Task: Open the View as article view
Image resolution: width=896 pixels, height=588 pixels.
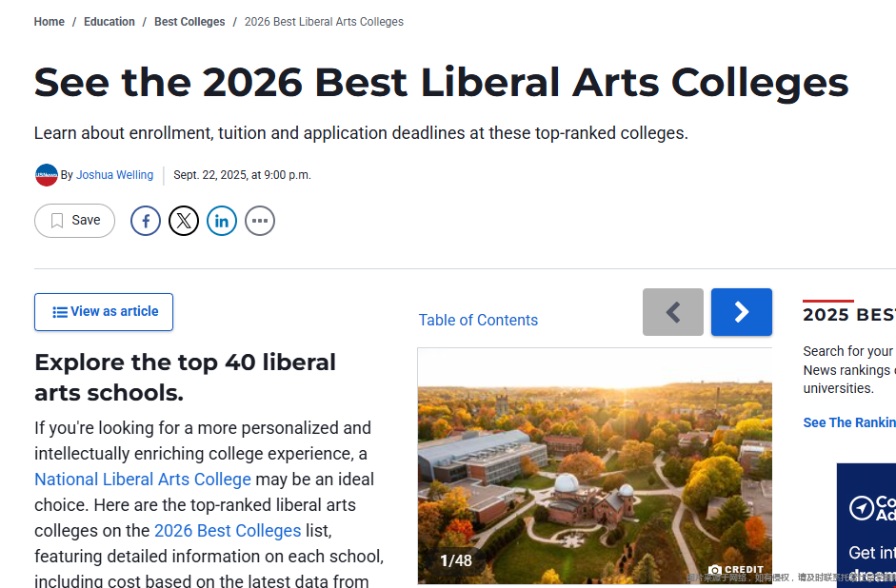Action: point(103,311)
